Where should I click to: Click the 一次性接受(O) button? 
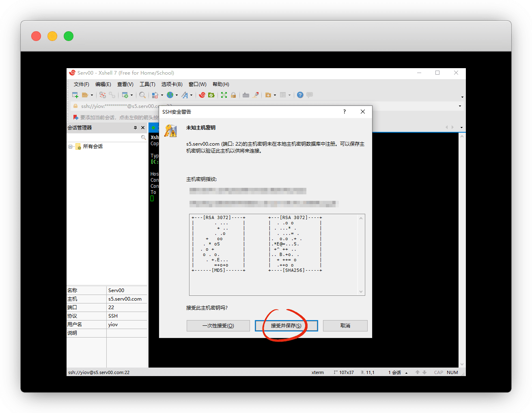pyautogui.click(x=218, y=326)
